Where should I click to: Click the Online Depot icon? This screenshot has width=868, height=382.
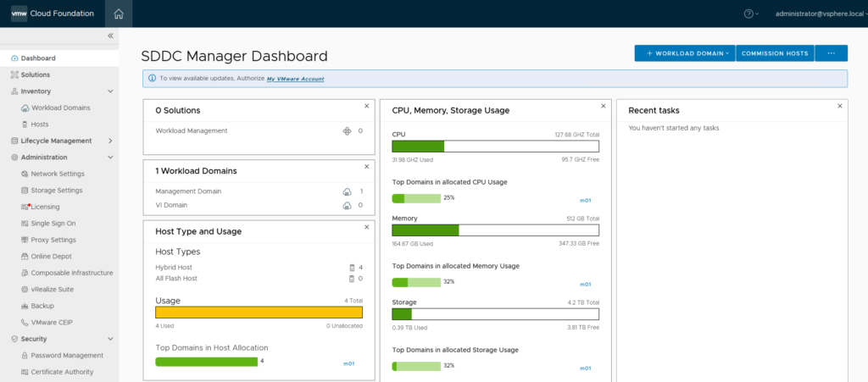pos(25,257)
